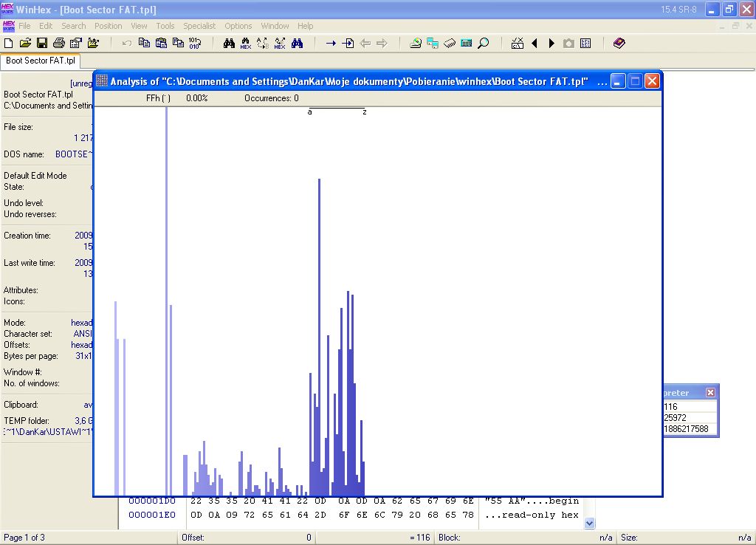Click '...read-only hex' text column
The height and width of the screenshot is (545, 756).
click(x=532, y=515)
